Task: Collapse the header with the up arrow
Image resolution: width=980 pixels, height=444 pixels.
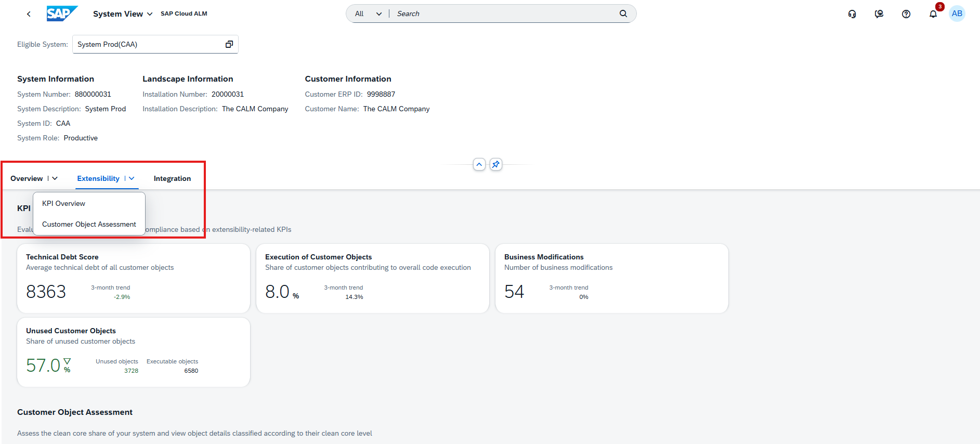Action: tap(479, 164)
